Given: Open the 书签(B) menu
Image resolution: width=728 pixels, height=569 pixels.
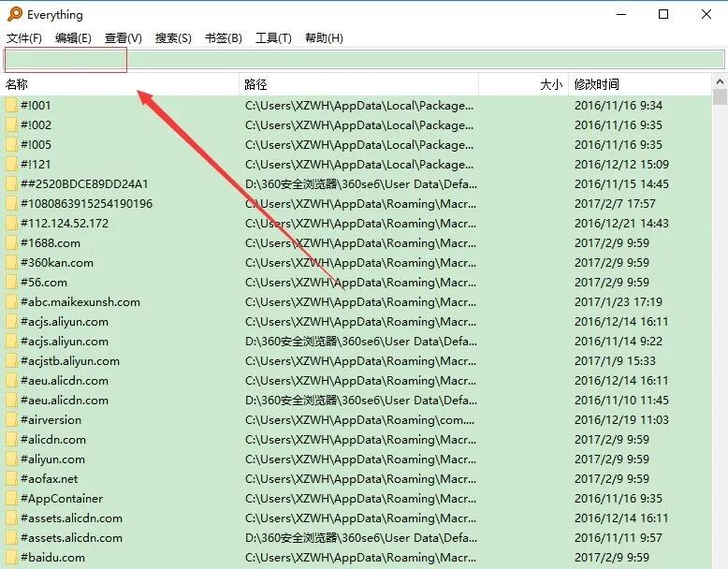Looking at the screenshot, I should [x=224, y=38].
